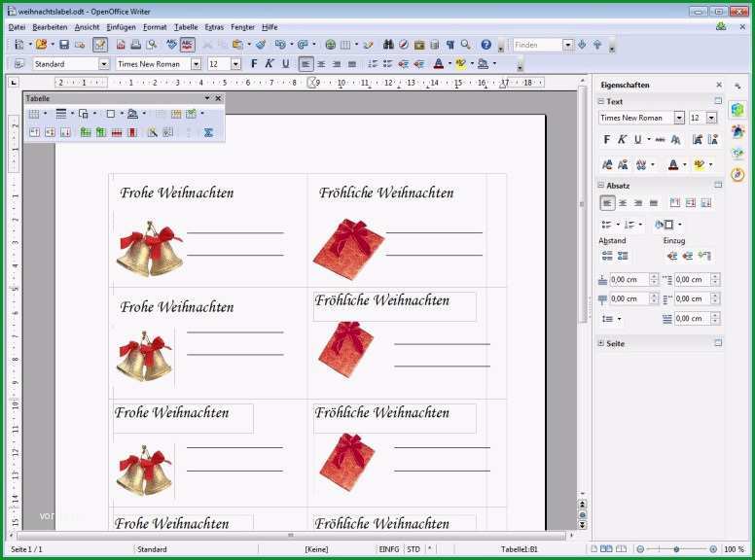Viewport: 755px width, 560px height.
Task: Open the Tabelle menu
Action: click(x=186, y=27)
